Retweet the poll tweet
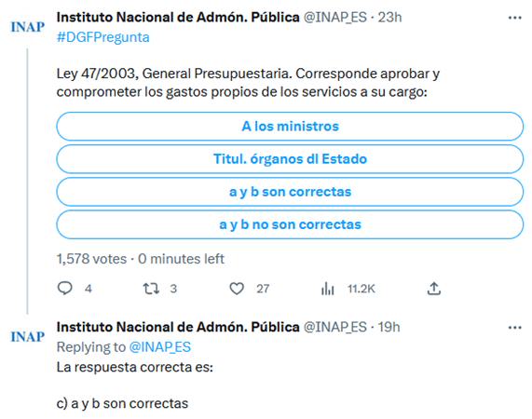 coord(151,289)
